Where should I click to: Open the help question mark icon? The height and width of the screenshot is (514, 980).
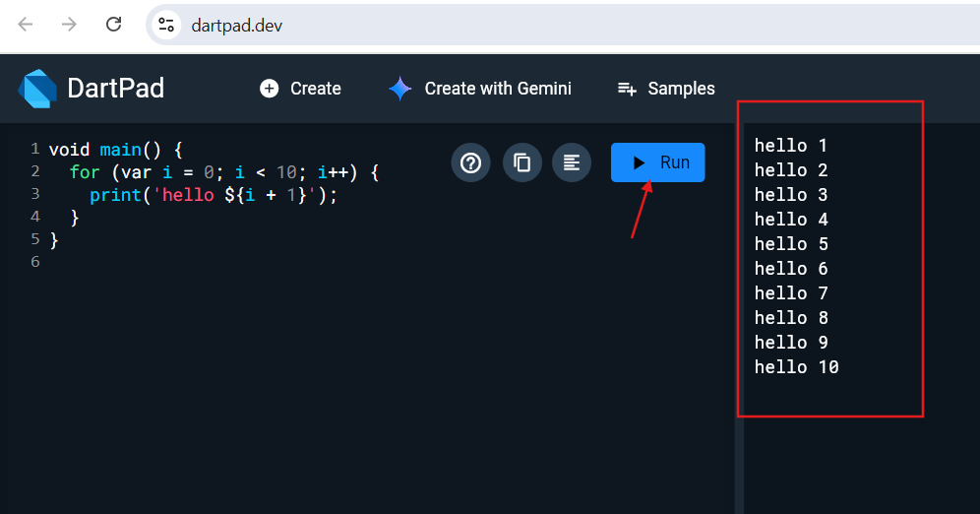(471, 162)
